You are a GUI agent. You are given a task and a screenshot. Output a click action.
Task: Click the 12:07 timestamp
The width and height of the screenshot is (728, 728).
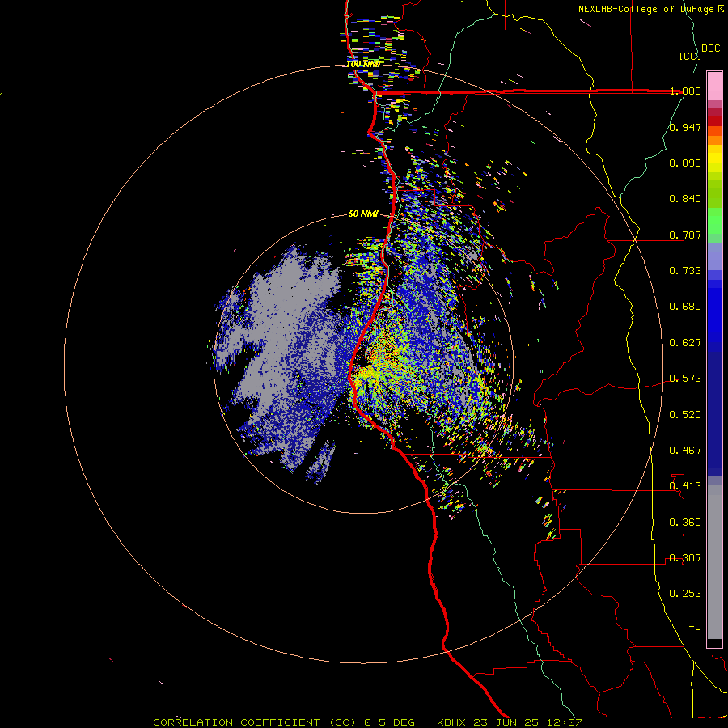point(564,722)
